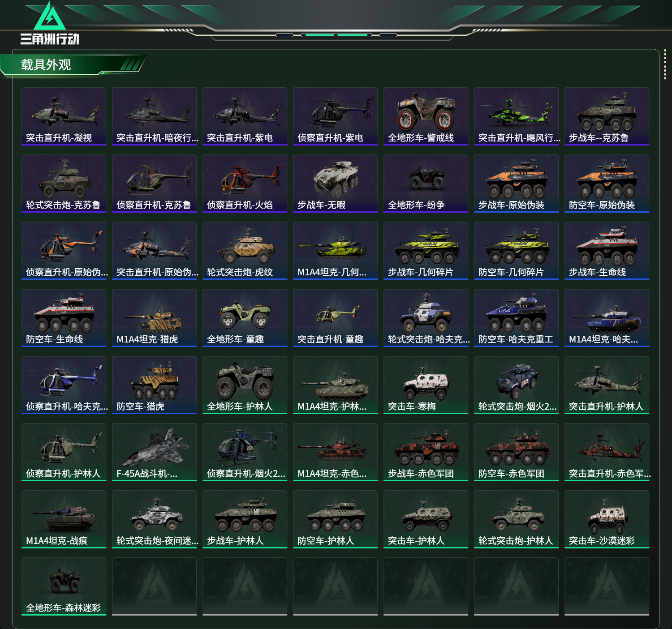Image resolution: width=672 pixels, height=629 pixels.
Task: Select the 突击直升机-凝视 skin
Action: click(64, 116)
